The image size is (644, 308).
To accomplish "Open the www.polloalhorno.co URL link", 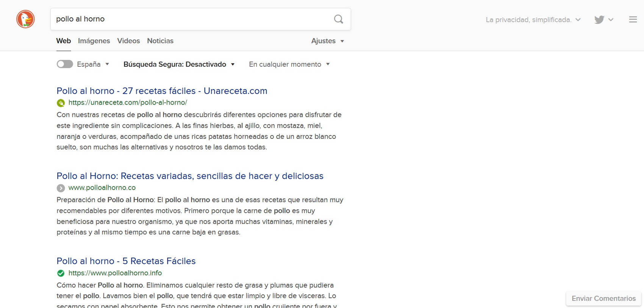I will pos(102,188).
